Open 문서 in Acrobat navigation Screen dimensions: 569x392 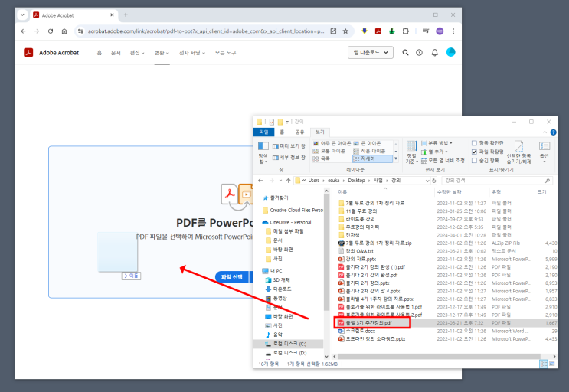(116, 53)
